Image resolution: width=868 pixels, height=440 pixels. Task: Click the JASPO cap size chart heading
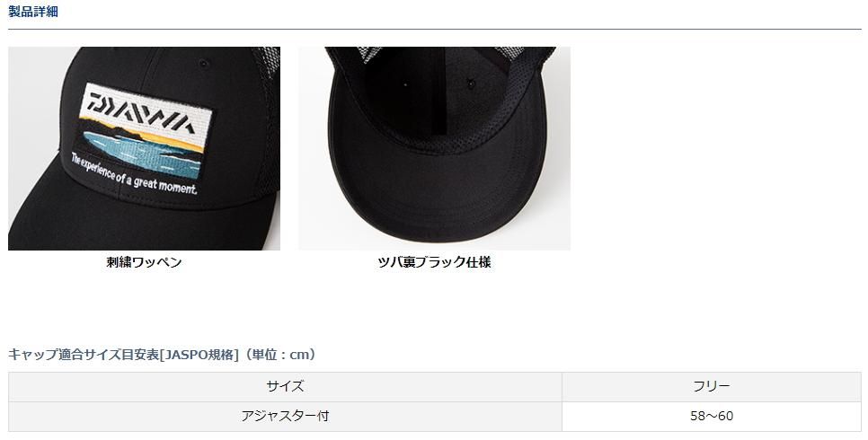pos(163,354)
